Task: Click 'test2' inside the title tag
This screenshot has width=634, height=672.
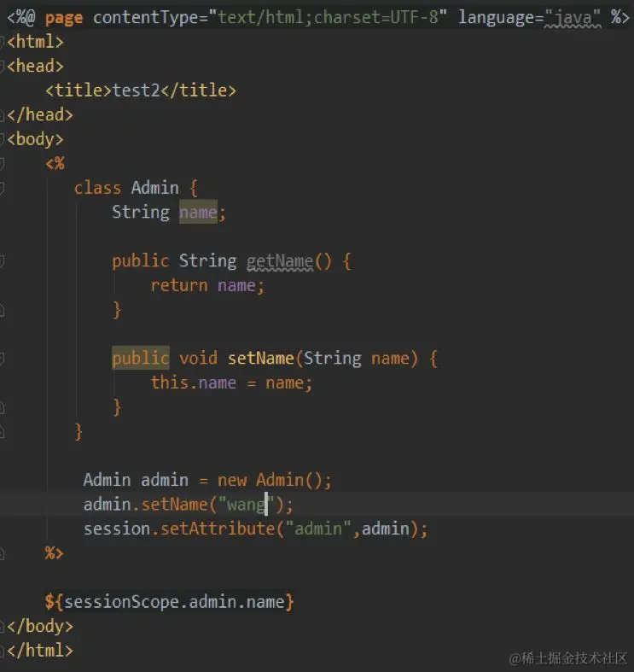Action: click(137, 91)
